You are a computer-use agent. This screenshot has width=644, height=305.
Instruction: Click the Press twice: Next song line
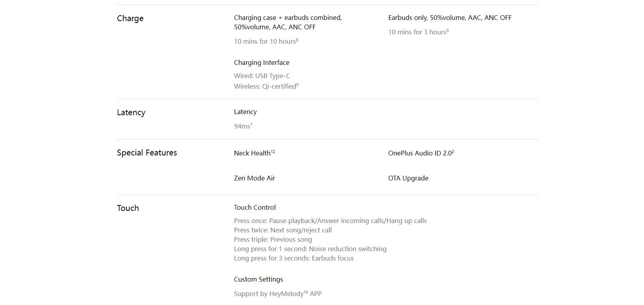pyautogui.click(x=283, y=230)
